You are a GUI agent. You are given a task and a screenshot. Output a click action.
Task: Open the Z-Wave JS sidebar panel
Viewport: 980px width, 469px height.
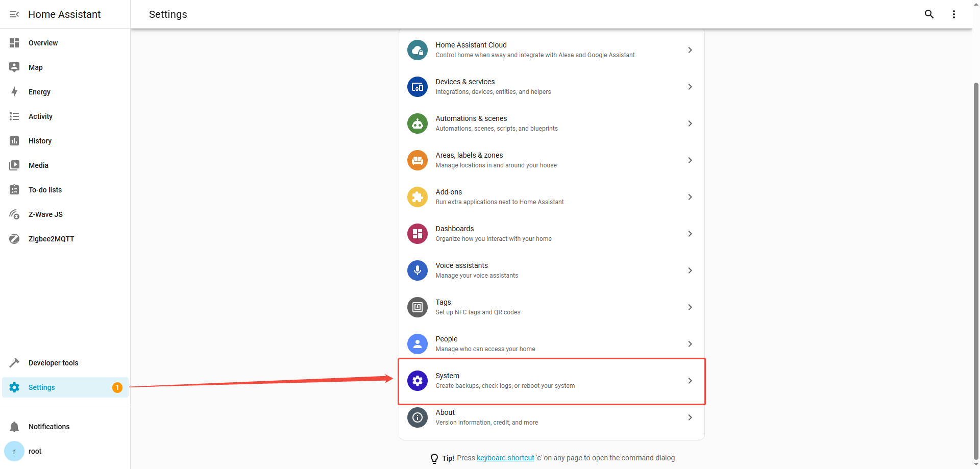click(45, 214)
